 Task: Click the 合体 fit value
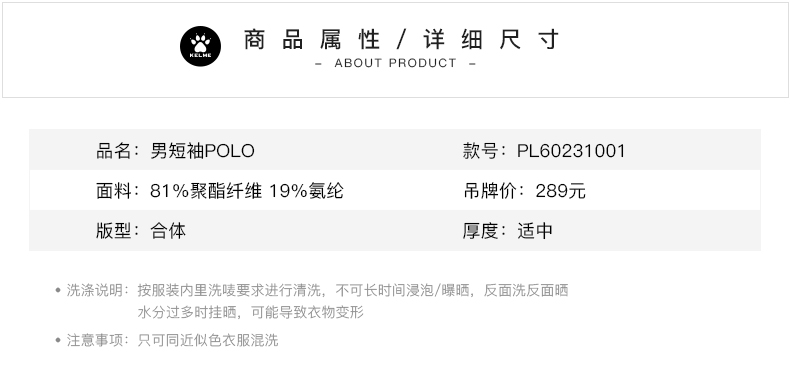168,231
